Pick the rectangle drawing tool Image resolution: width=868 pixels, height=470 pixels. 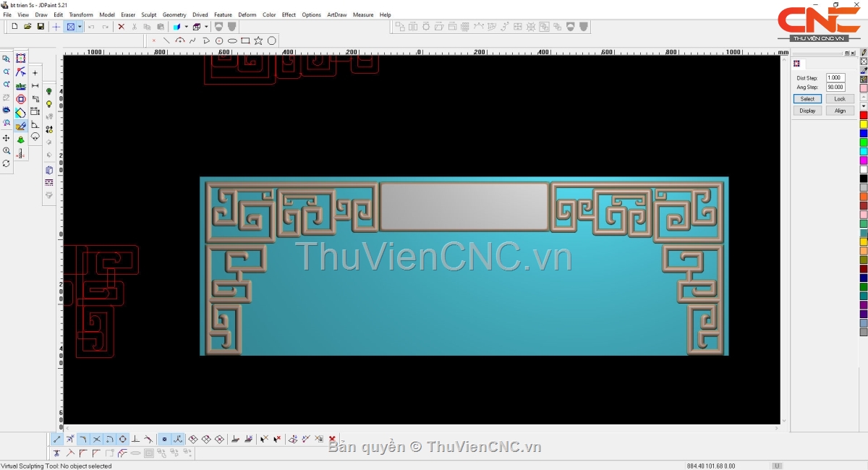click(245, 40)
